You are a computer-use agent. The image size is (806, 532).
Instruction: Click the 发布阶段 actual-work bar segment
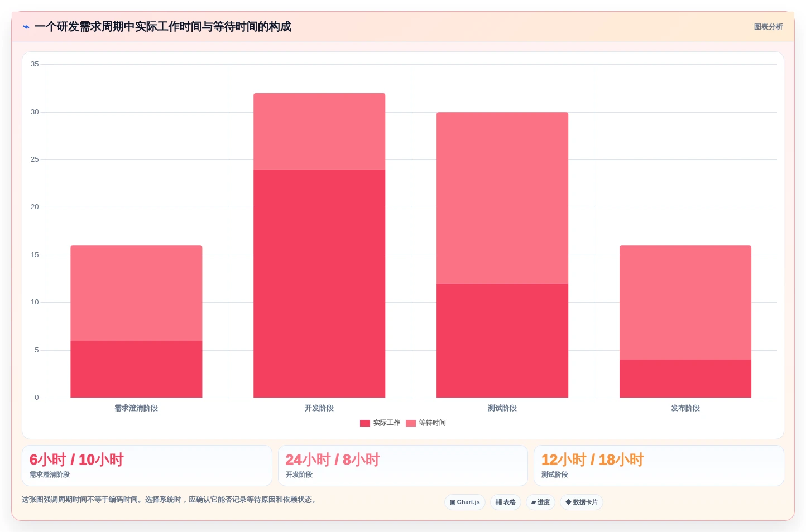[685, 379]
